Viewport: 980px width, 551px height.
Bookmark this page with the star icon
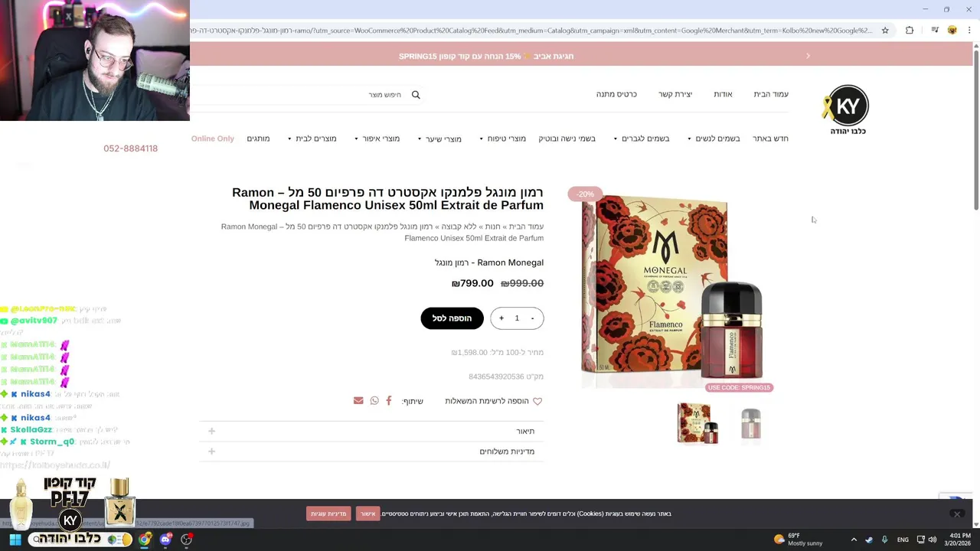(x=885, y=31)
